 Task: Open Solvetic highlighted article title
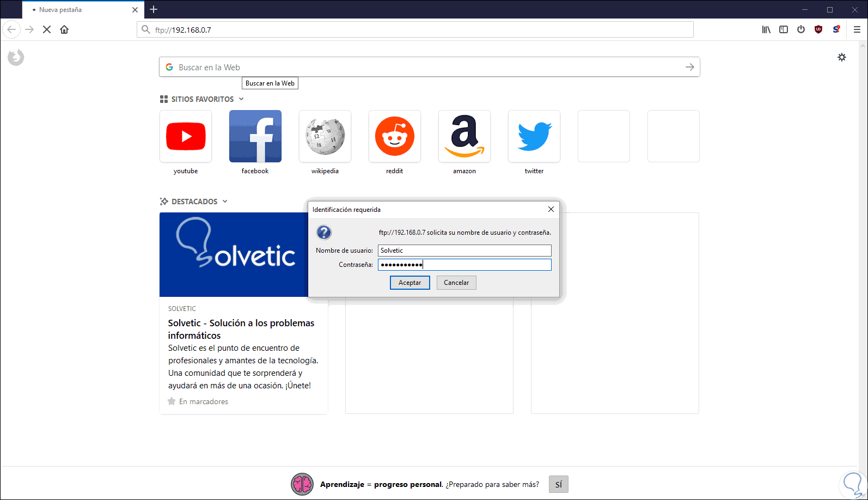[x=241, y=329]
